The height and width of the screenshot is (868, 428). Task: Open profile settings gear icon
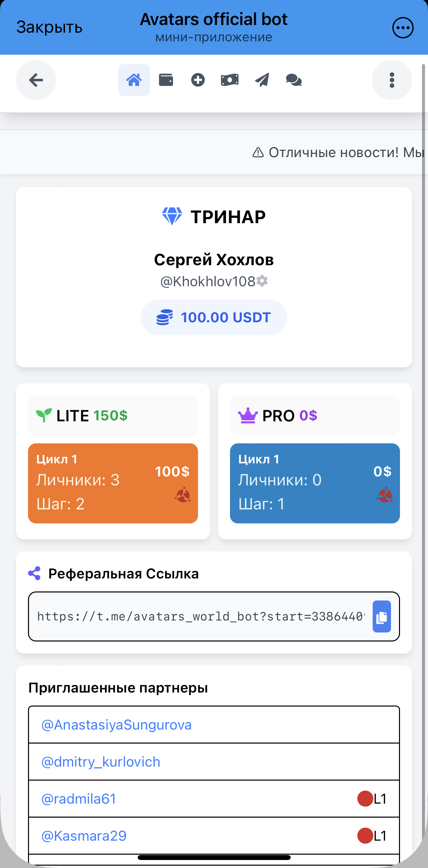click(262, 281)
